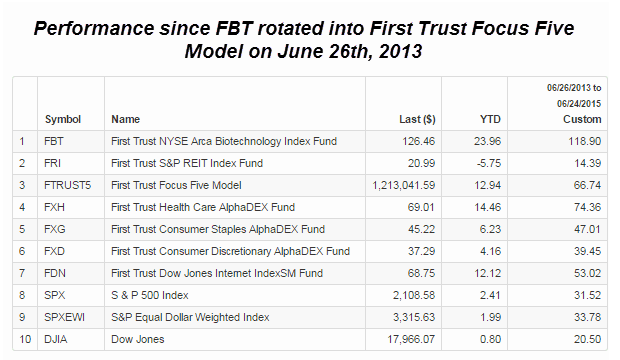This screenshot has width=620, height=360.
Task: Click the SPXEWI symbol
Action: tap(64, 317)
